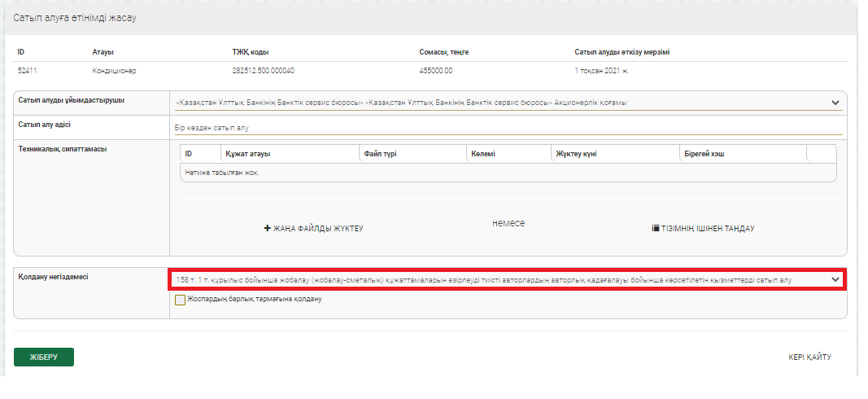
Task: Open the Қолдану негіздемесі dropdown chevron
Action: point(835,279)
